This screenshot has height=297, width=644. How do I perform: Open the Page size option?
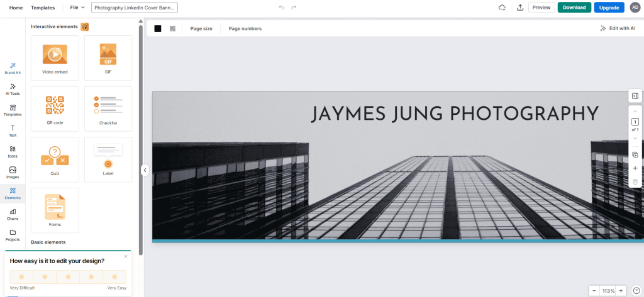point(201,29)
